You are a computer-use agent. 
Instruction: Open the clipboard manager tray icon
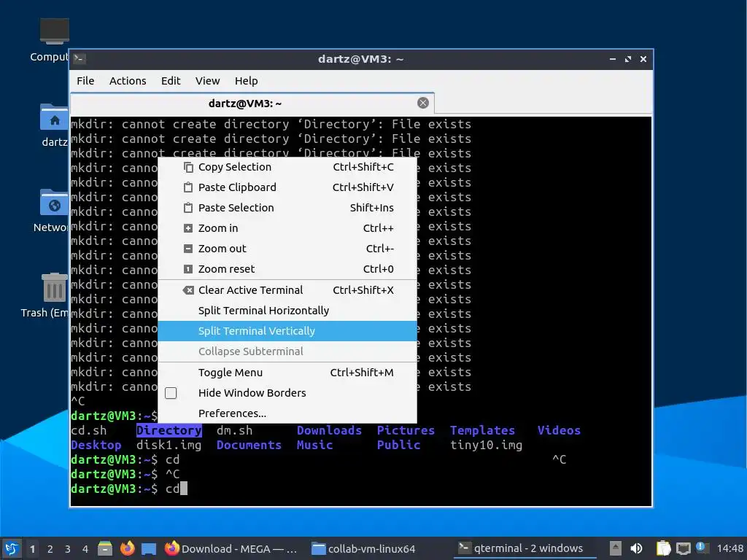(663, 548)
